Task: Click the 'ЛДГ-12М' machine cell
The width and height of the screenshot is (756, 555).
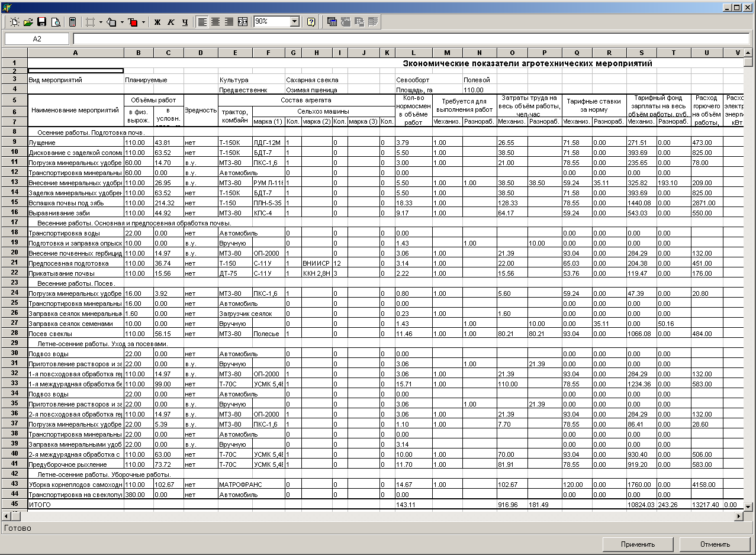Action: click(x=268, y=143)
